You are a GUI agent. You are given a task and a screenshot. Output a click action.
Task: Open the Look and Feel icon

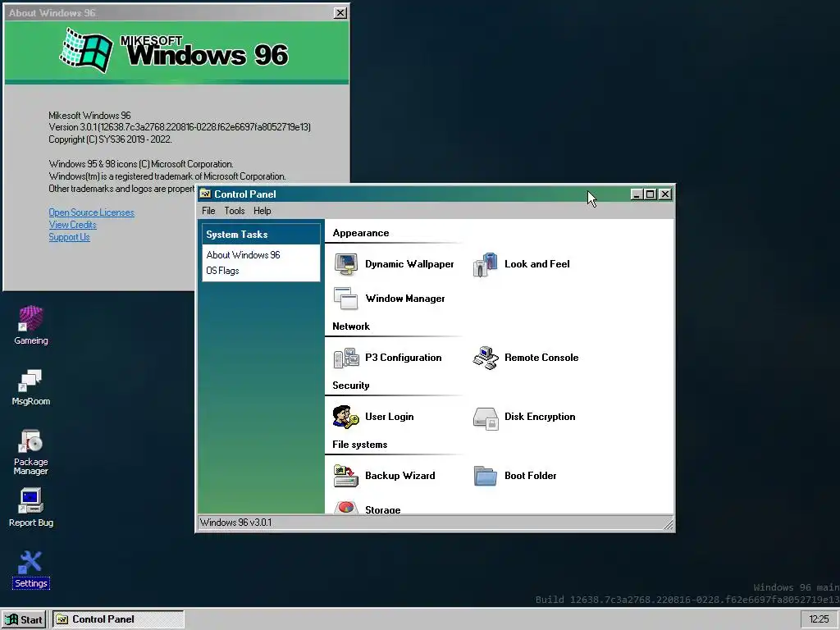(x=486, y=264)
